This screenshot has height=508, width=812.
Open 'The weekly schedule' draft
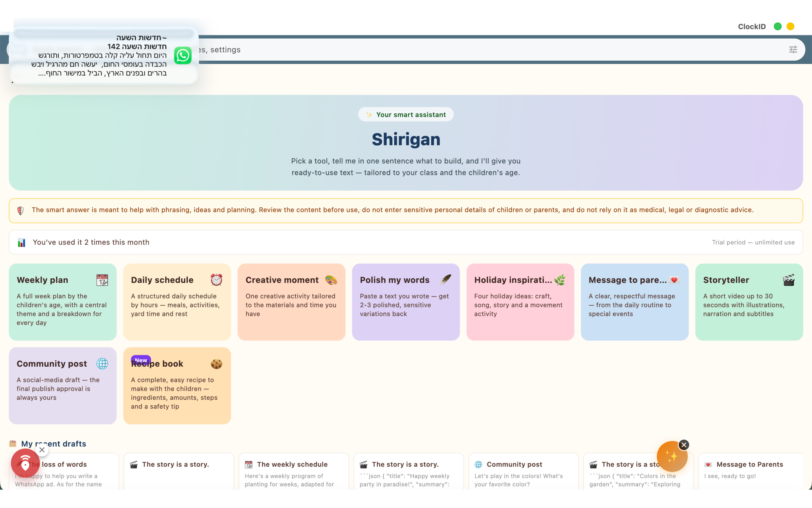294,471
